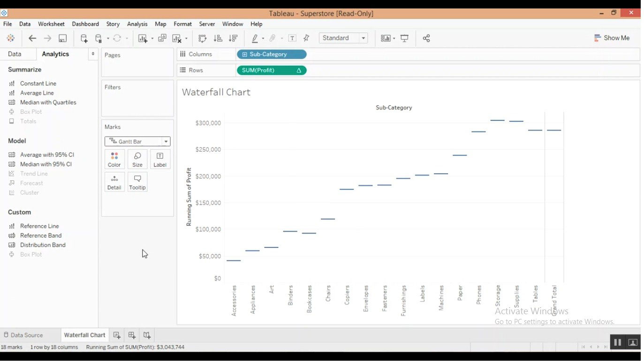
Task: Open the Show/Hide Cards dropdown arrow
Action: click(x=394, y=39)
